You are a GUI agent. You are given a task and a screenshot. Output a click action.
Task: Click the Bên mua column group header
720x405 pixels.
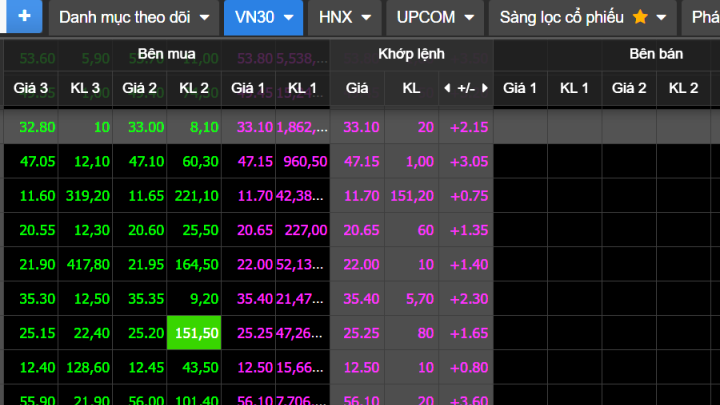(166, 54)
